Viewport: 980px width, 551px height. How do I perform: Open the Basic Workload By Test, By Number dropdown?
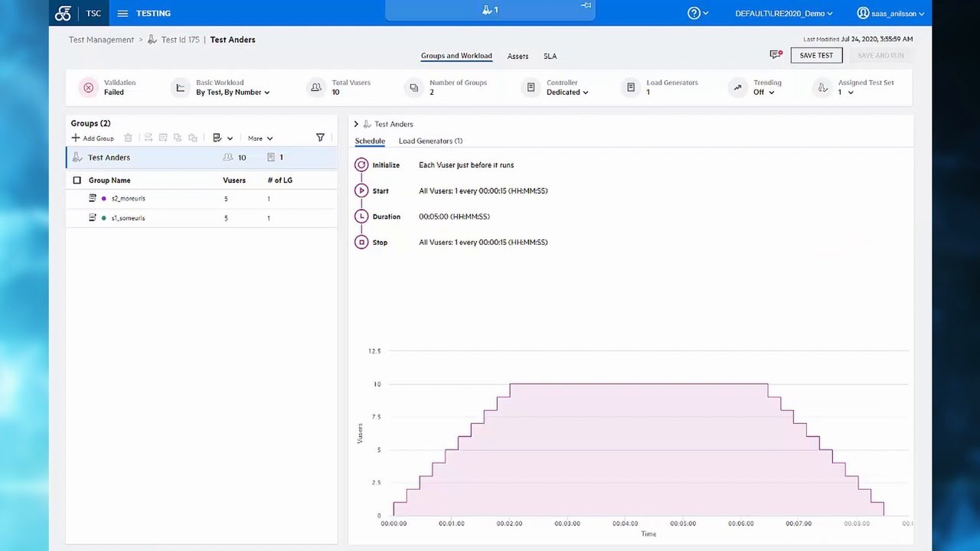coord(233,93)
